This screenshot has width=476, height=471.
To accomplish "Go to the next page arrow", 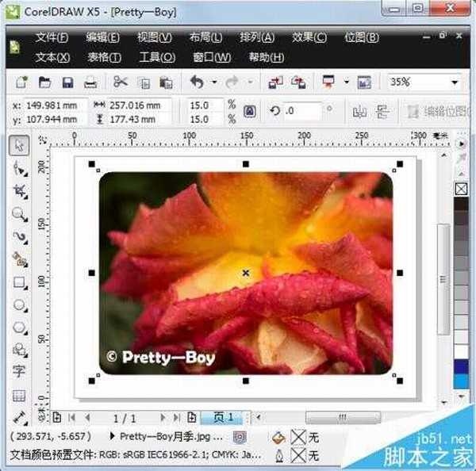I will (x=163, y=417).
